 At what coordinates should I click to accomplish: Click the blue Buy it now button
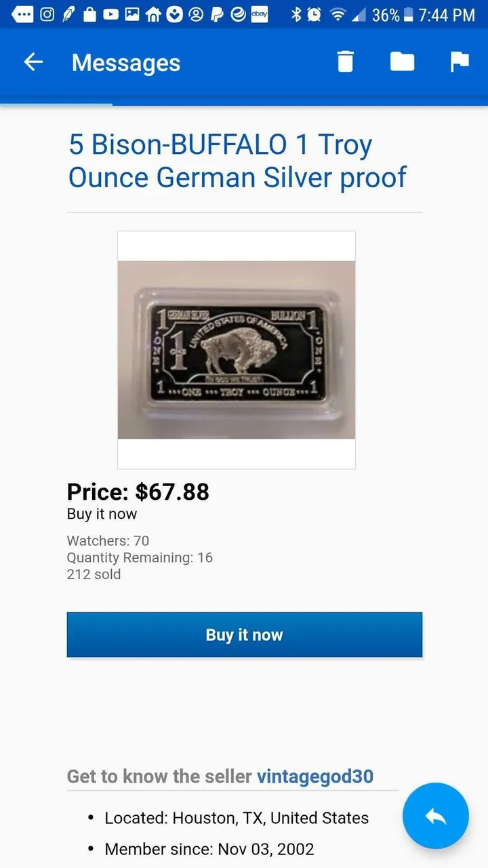(244, 635)
